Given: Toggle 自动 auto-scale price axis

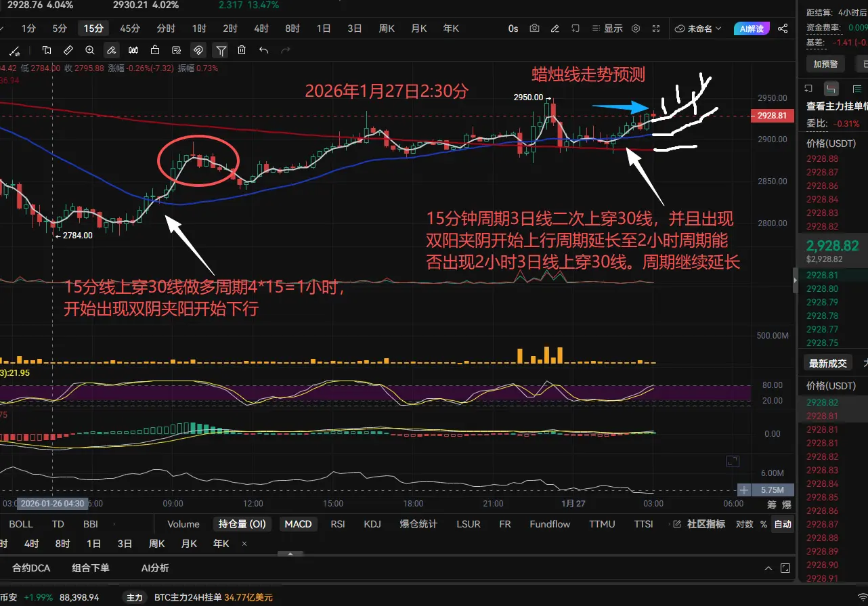Looking at the screenshot, I should point(783,524).
